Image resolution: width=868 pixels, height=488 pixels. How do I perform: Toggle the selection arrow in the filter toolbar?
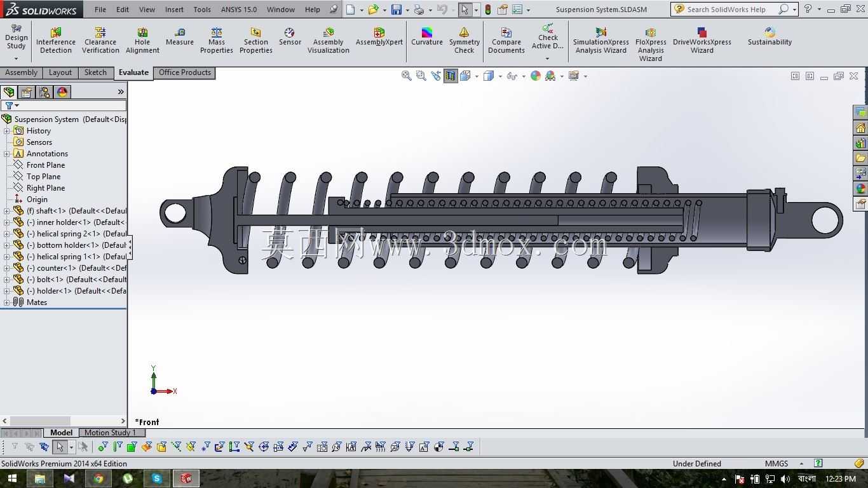coord(60,447)
